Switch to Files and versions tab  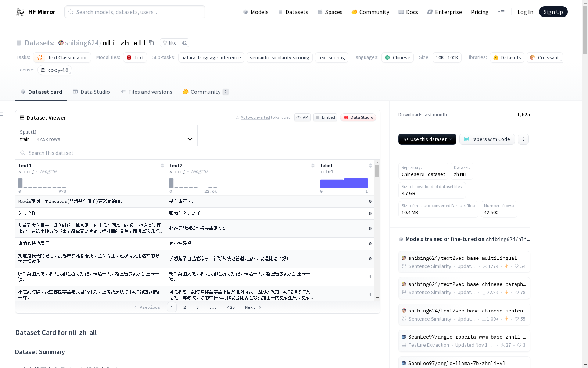146,92
